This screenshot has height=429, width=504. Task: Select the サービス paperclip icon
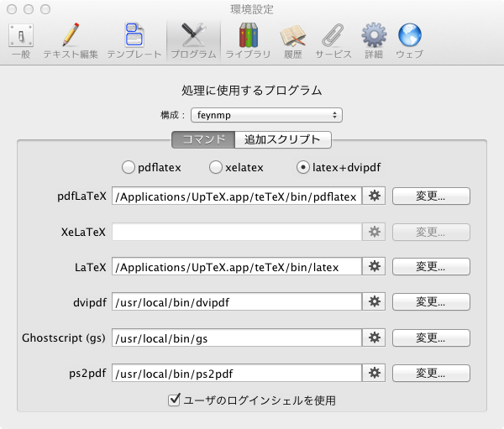click(333, 40)
